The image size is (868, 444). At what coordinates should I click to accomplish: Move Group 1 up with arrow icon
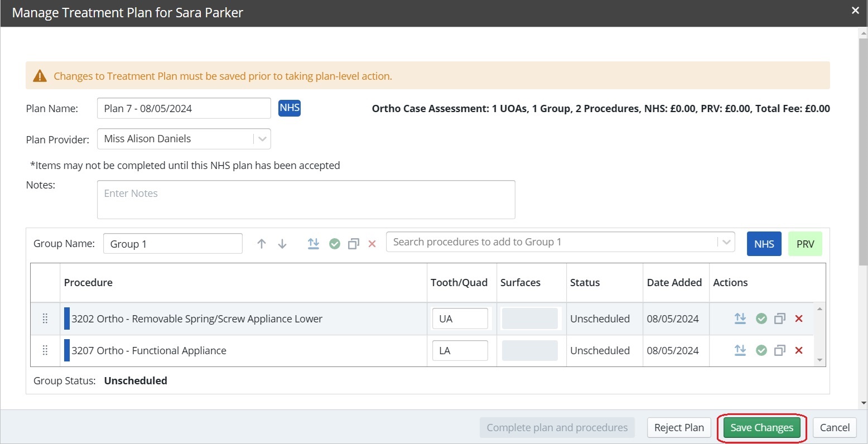pos(262,244)
